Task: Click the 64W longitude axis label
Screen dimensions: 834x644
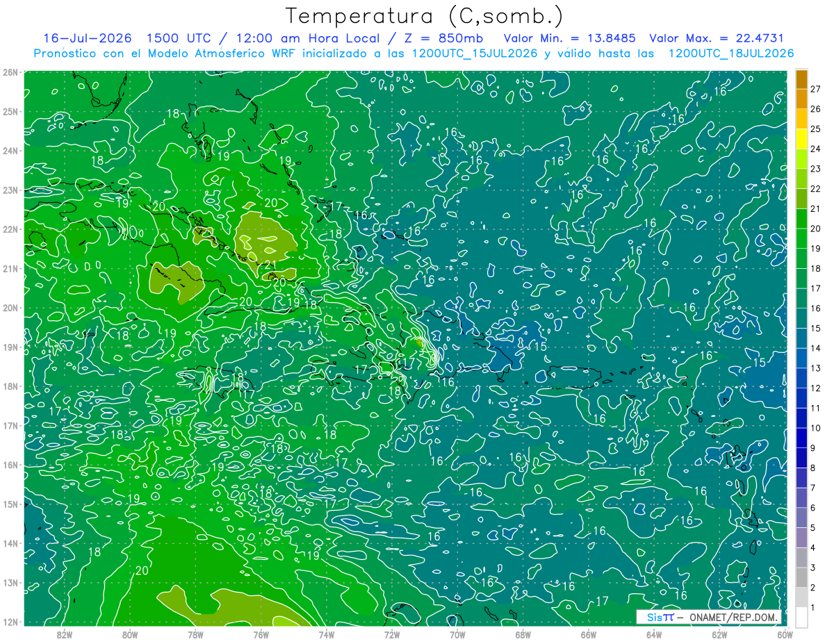Action: tap(654, 634)
